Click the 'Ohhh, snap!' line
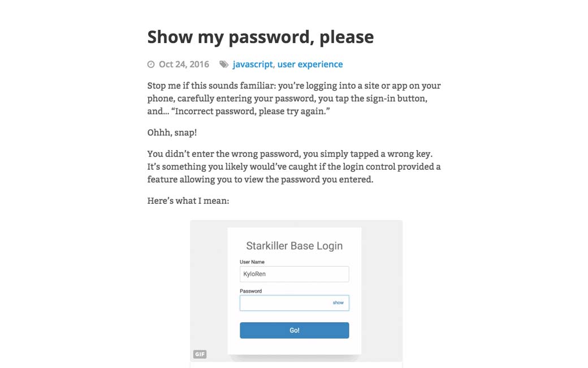The height and width of the screenshot is (368, 588). point(172,132)
